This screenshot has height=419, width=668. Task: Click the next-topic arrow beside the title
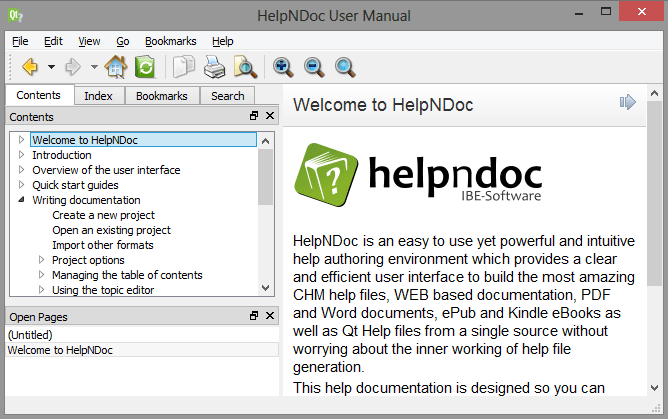628,102
